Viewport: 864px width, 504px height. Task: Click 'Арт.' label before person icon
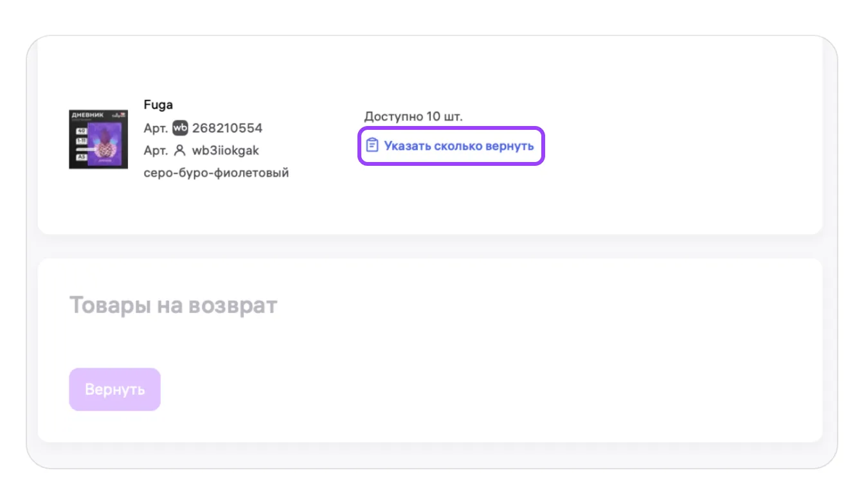156,150
